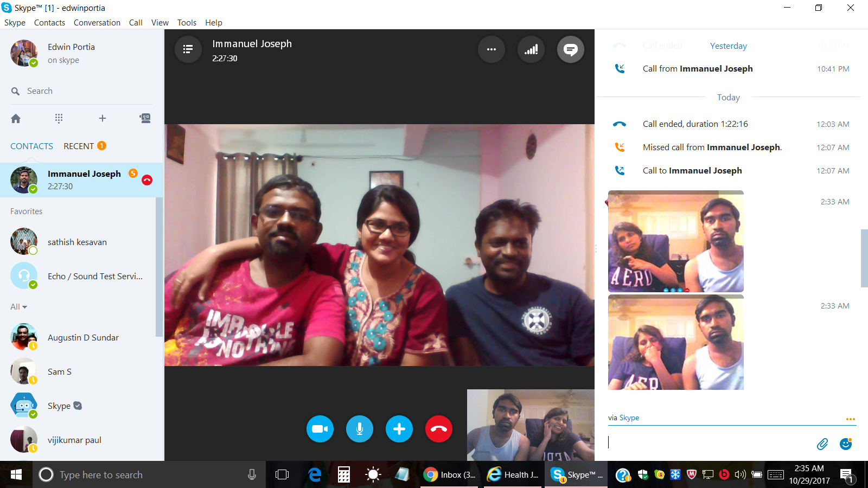Toggle the chat panel visibility button

570,49
